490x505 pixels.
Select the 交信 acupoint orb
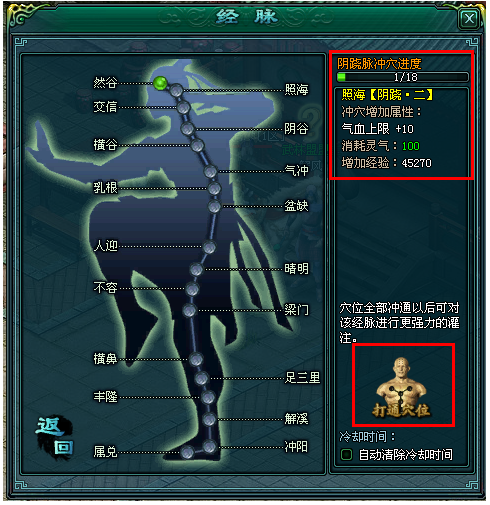pos(183,108)
